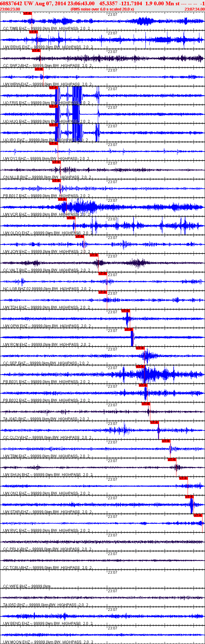Select the red pick marker on the CN.NLLB trace

(57, 162)
